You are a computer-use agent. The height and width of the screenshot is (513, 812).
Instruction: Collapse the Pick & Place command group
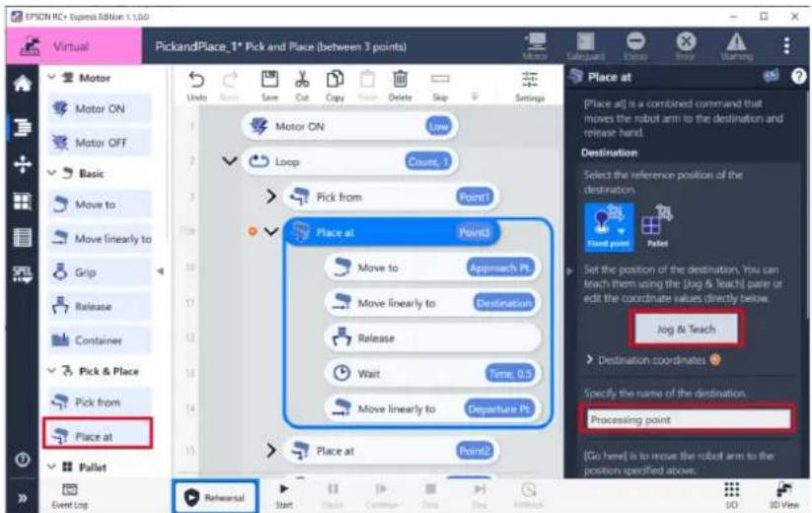(x=51, y=371)
